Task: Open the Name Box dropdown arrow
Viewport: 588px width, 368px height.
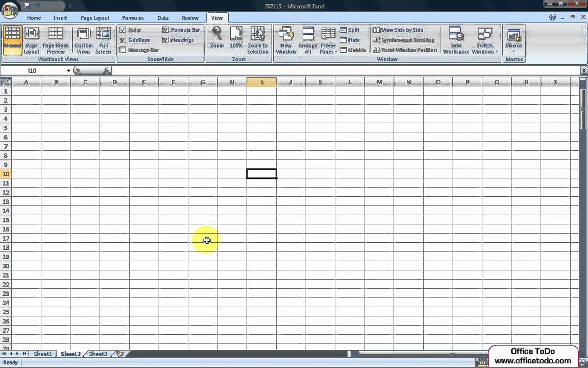Action: coord(68,71)
